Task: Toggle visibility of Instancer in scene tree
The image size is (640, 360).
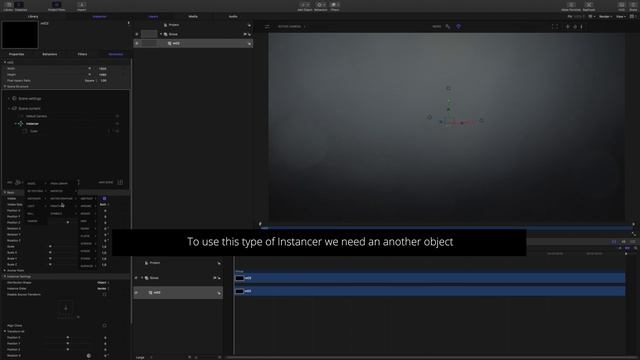Action: pyautogui.click(x=117, y=124)
